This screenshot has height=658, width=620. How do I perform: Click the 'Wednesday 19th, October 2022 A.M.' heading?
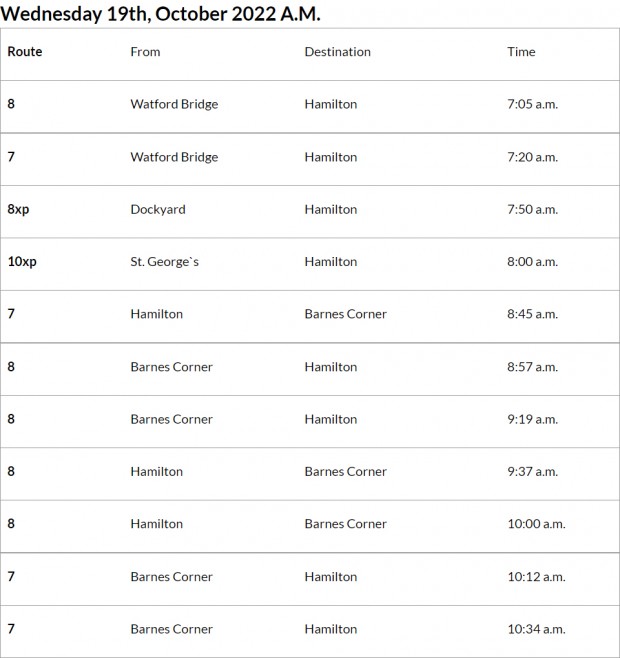click(x=160, y=13)
